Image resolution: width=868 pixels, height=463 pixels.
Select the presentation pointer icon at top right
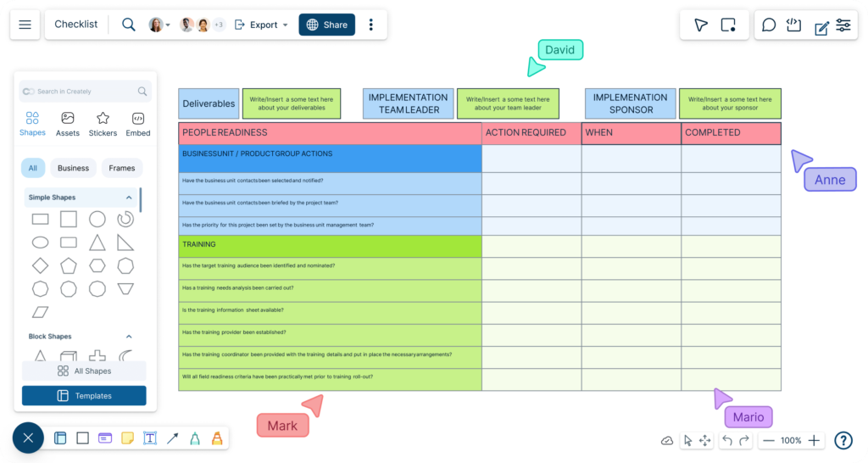click(x=701, y=25)
